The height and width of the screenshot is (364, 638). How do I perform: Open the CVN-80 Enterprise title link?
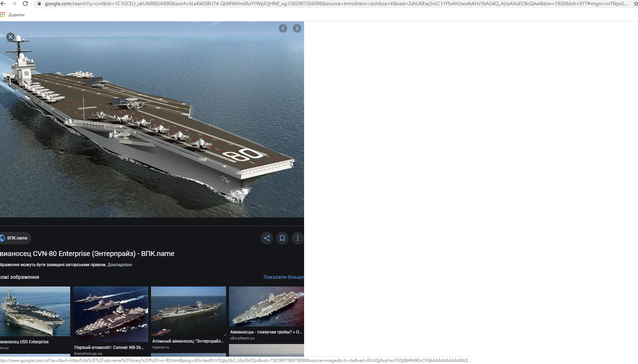tap(87, 254)
